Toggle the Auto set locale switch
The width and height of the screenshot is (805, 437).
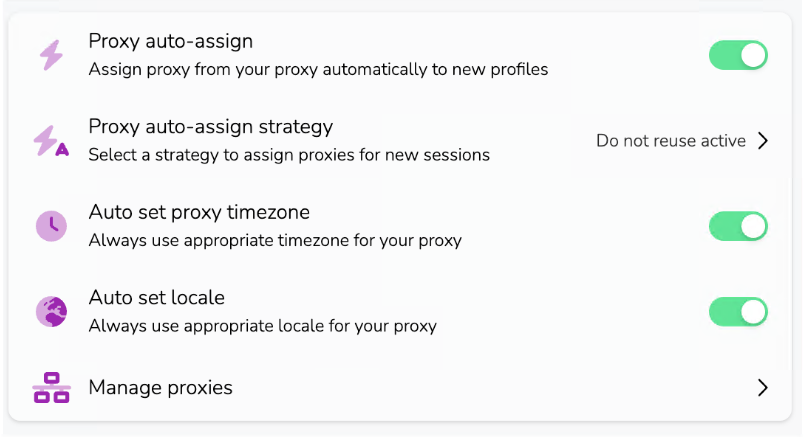tap(738, 312)
